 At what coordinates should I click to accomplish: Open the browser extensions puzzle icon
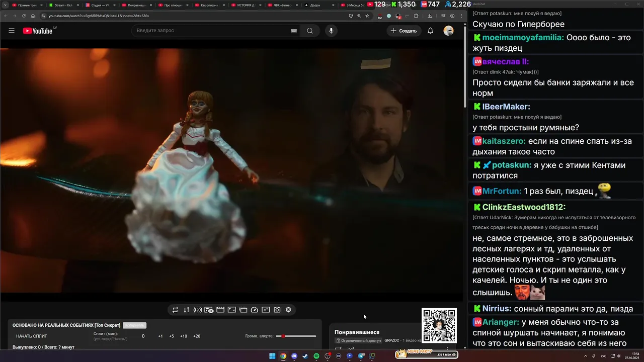point(416,16)
